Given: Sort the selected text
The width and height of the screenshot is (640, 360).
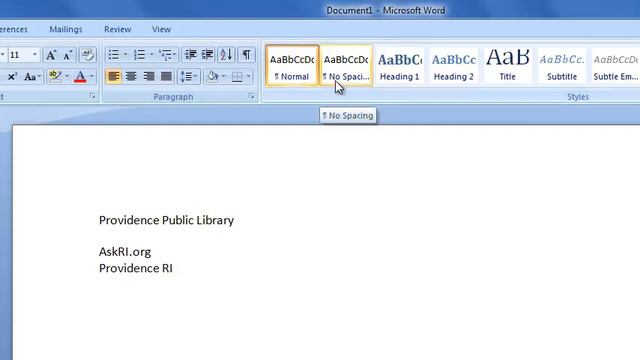Looking at the screenshot, I should (226, 55).
